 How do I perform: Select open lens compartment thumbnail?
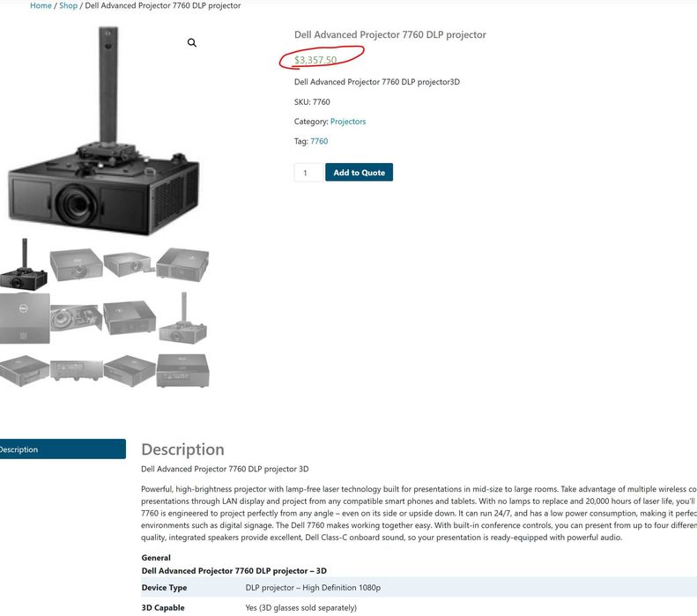[x=77, y=317]
